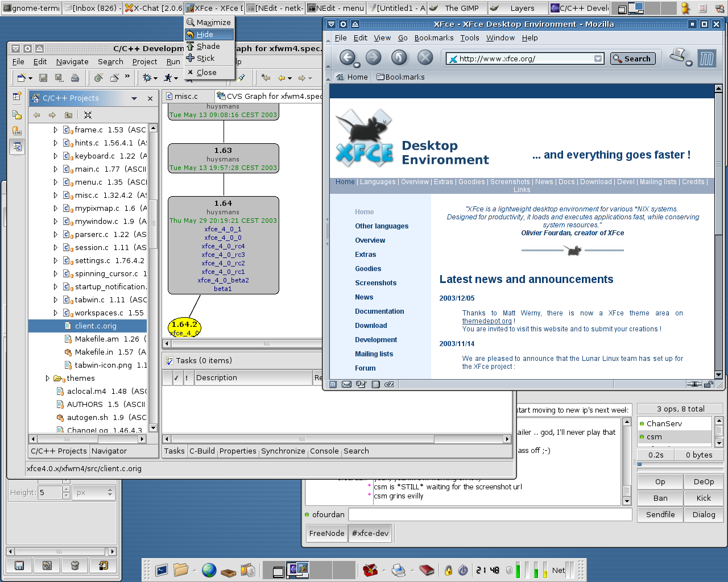Follow the Screenshots link in XFce sidebar
The width and height of the screenshot is (728, 582).
point(375,282)
